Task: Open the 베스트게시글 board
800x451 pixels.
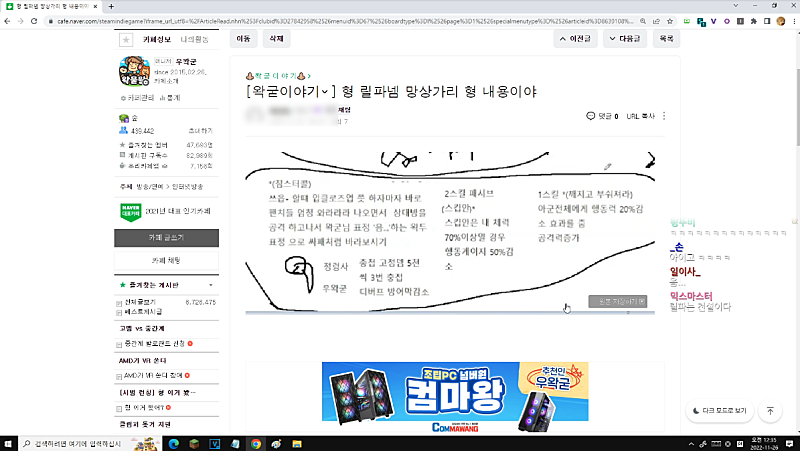Action: (x=143, y=311)
